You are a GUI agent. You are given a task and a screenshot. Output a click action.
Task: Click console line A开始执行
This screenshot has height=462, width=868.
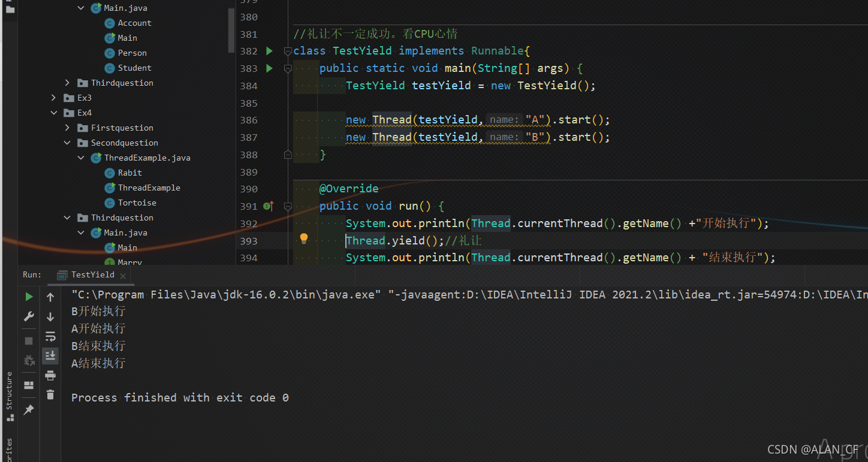click(x=98, y=329)
